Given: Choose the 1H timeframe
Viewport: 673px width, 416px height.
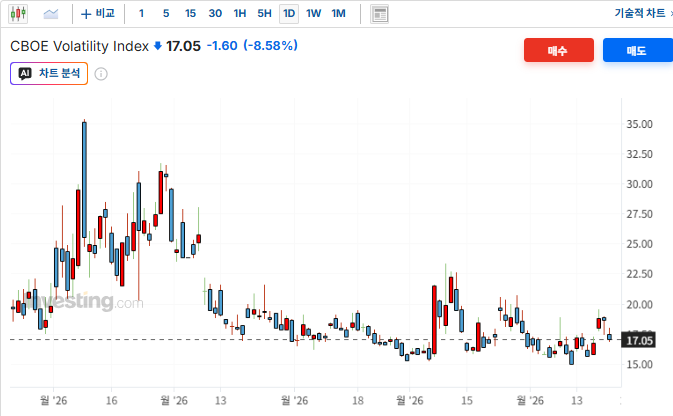Looking at the screenshot, I should click(x=240, y=14).
